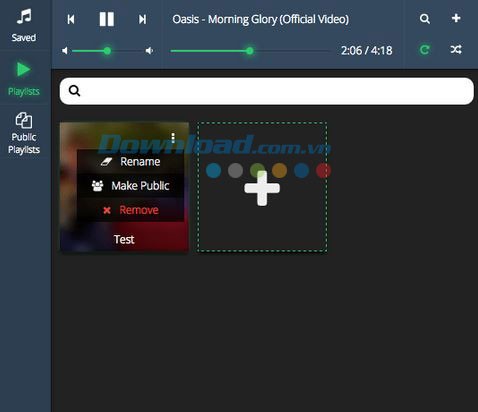Viewport: 478px width, 412px height.
Task: Click the playback time 2:06 / 4:18
Action: click(366, 51)
